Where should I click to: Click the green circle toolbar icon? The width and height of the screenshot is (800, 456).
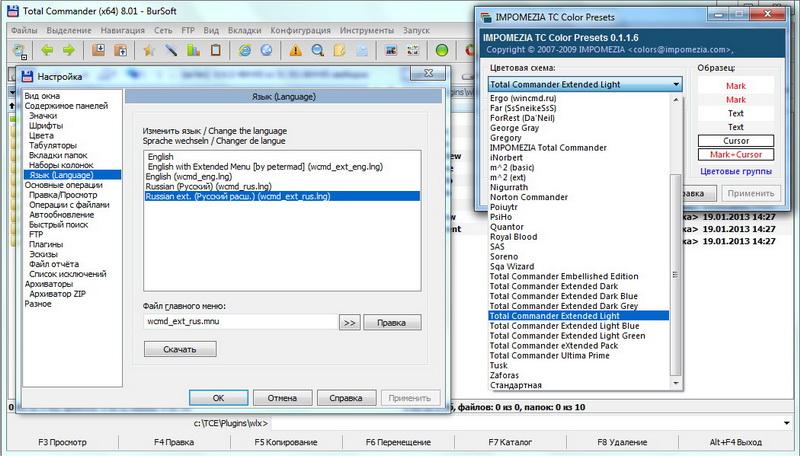[442, 50]
